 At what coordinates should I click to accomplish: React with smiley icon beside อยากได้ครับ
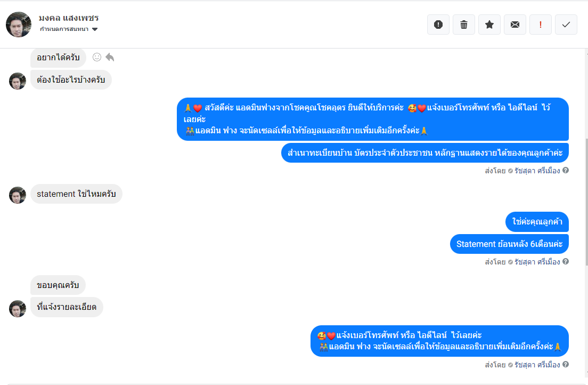[x=97, y=57]
